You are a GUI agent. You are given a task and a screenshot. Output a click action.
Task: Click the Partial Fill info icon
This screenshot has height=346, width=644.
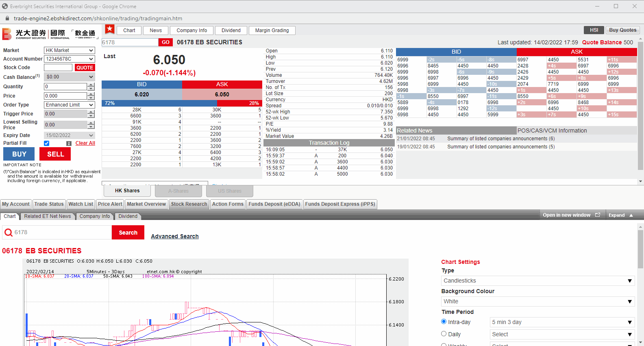pyautogui.click(x=69, y=144)
